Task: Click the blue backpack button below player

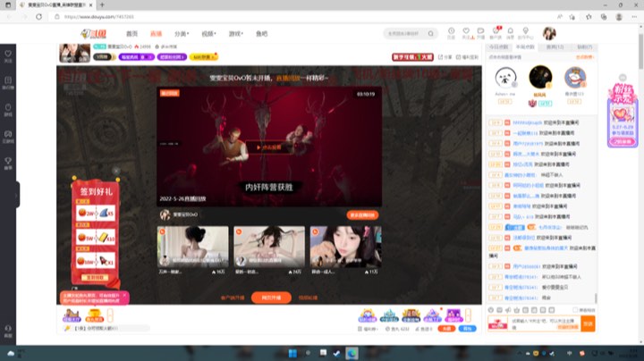Action: (468, 329)
